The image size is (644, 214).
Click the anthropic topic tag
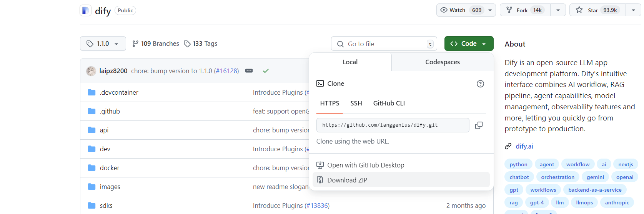tap(617, 202)
